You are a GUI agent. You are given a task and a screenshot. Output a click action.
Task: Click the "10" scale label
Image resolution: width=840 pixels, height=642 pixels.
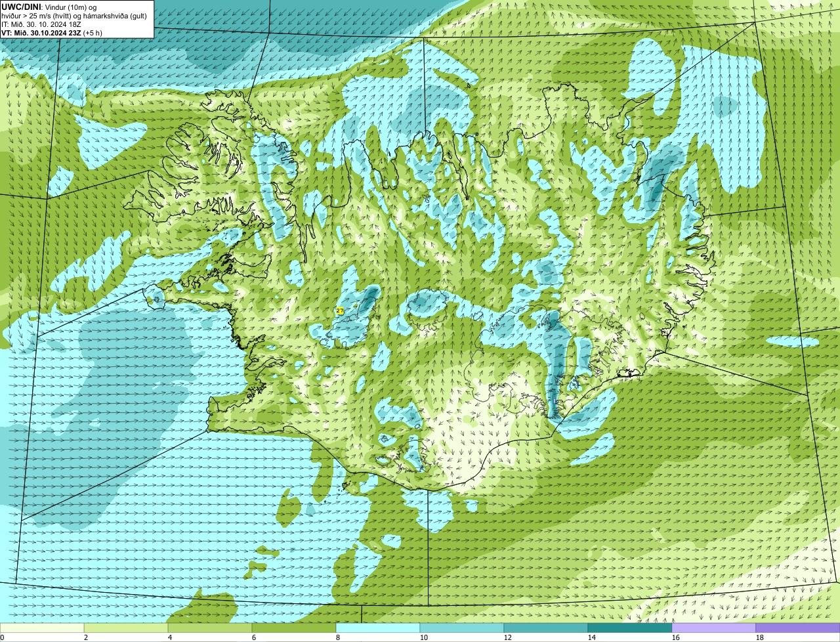tap(424, 637)
